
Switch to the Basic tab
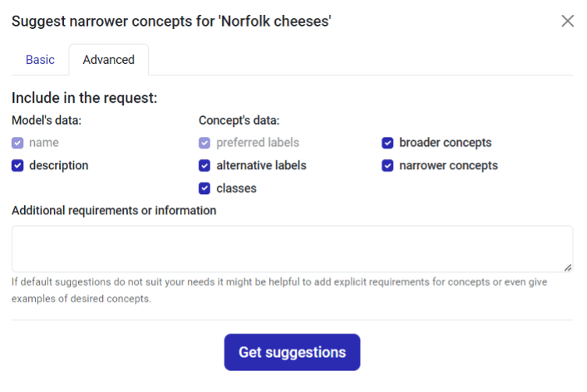[x=41, y=60]
